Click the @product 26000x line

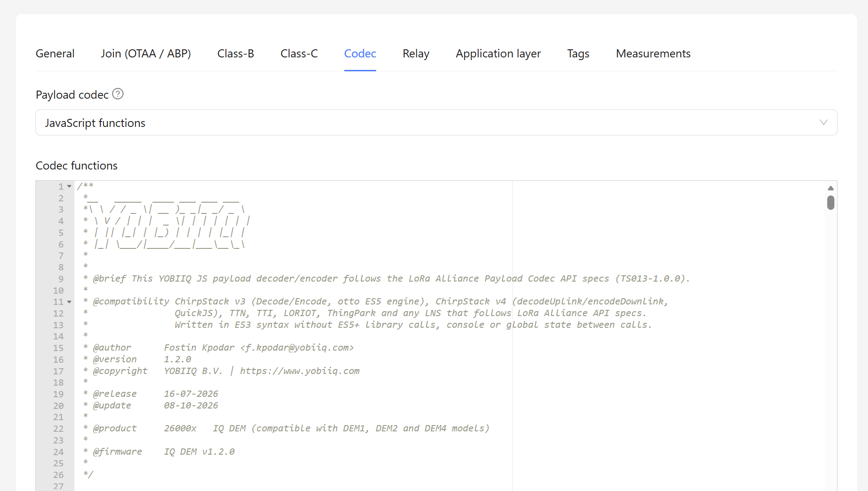tap(286, 428)
